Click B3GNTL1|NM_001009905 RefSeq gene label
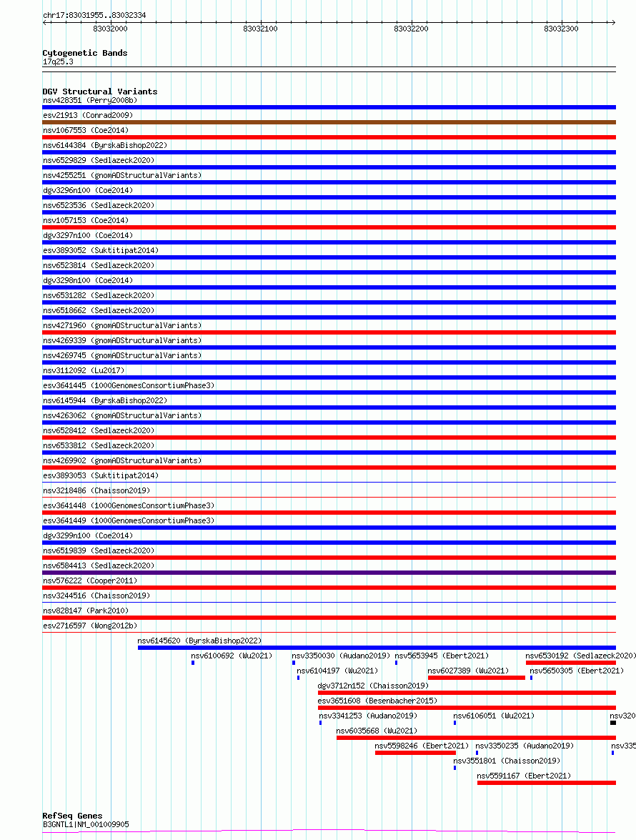636x840 pixels. tap(86, 824)
